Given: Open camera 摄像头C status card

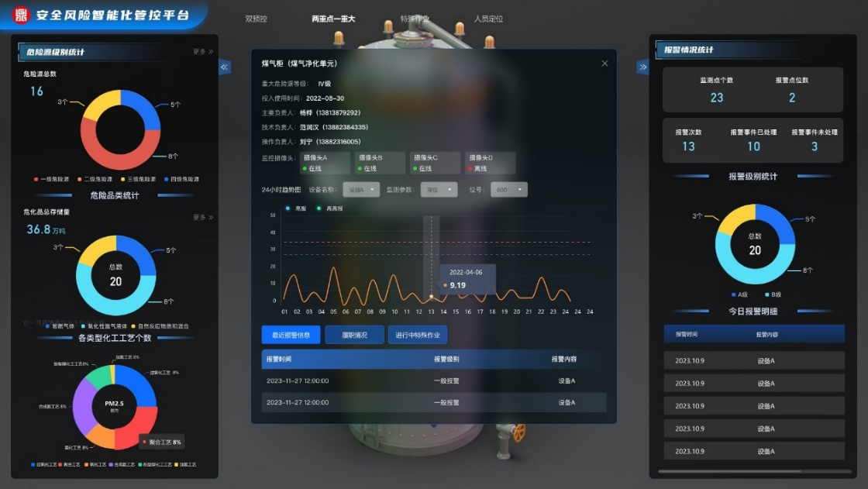Looking at the screenshot, I should coord(435,163).
